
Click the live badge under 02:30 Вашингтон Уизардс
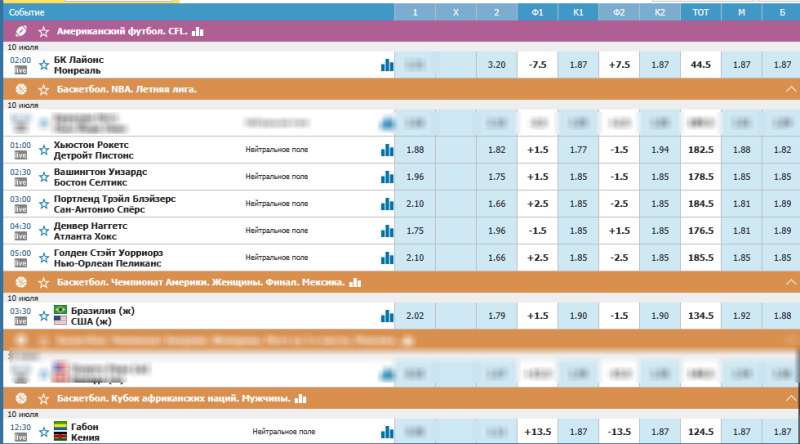[x=21, y=183]
